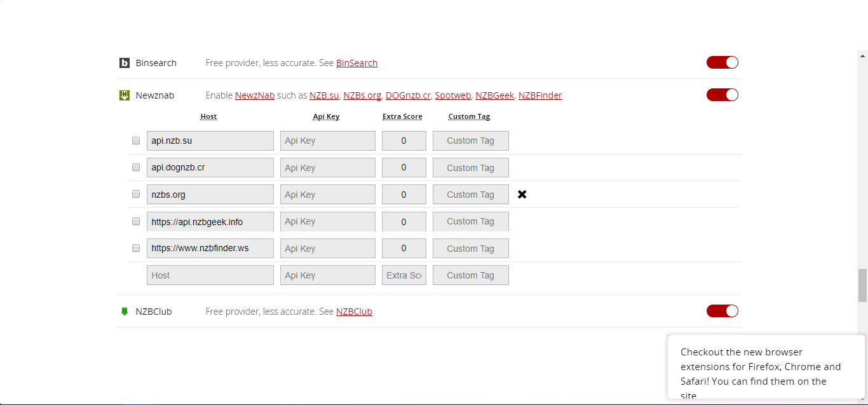This screenshot has height=405, width=868.
Task: Click the Api Key field for nzbs.org
Action: (x=328, y=195)
